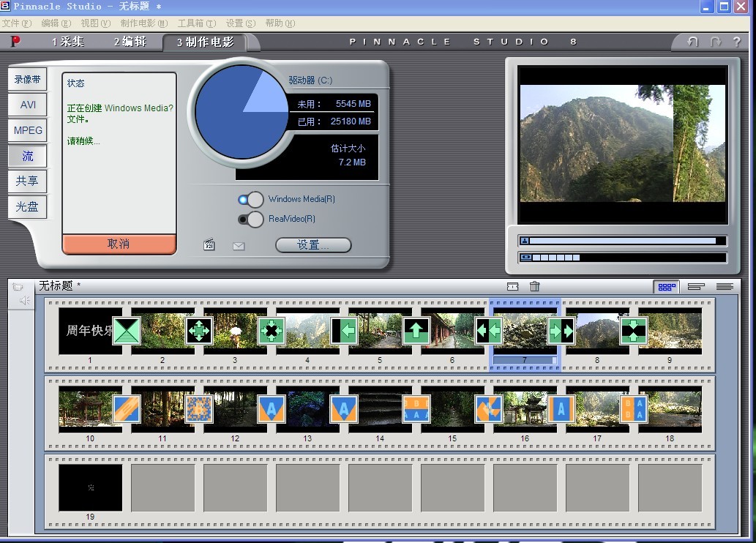Switch to storyboard view icon
Screen dimensions: 756x543
pyautogui.click(x=667, y=287)
